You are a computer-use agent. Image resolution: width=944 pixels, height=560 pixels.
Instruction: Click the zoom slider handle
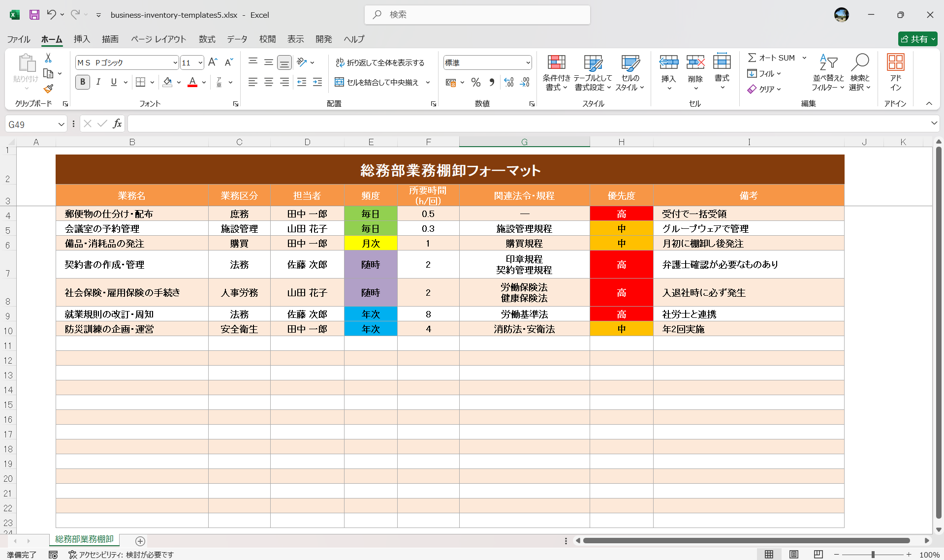(x=873, y=555)
